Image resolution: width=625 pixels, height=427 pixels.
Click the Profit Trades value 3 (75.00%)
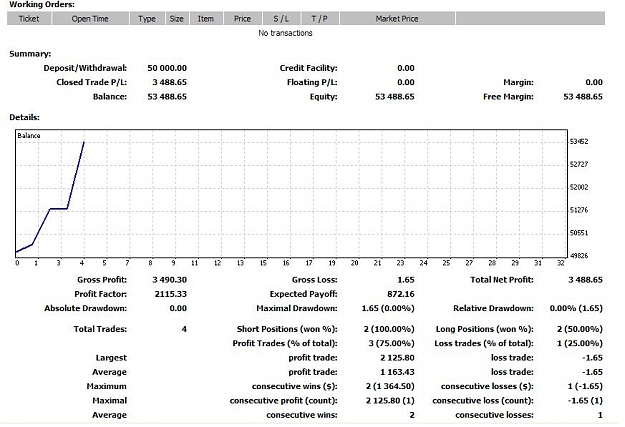click(391, 344)
